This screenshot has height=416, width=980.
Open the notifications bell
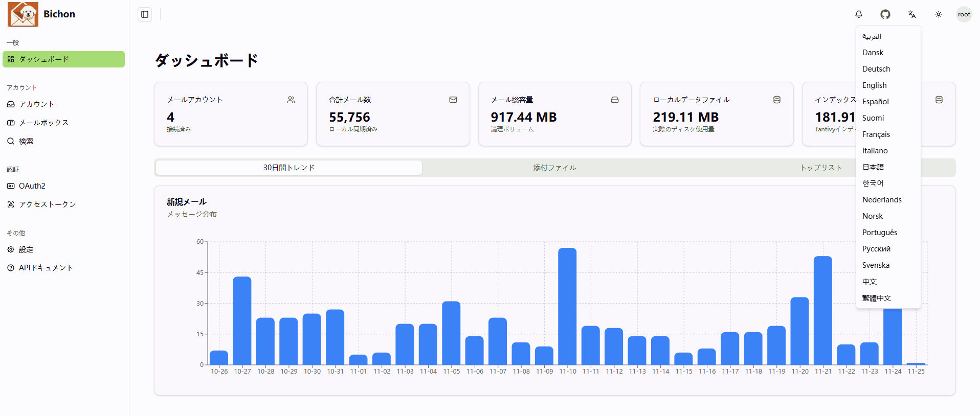click(x=859, y=14)
